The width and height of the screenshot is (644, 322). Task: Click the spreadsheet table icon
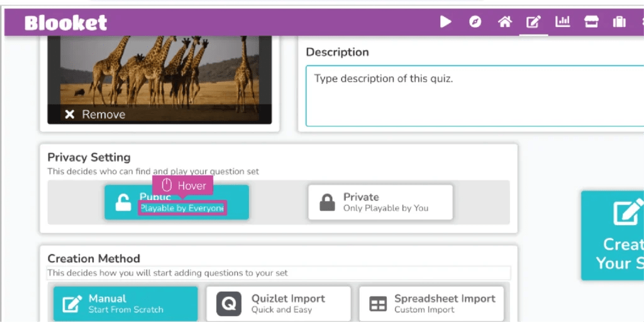(x=378, y=304)
